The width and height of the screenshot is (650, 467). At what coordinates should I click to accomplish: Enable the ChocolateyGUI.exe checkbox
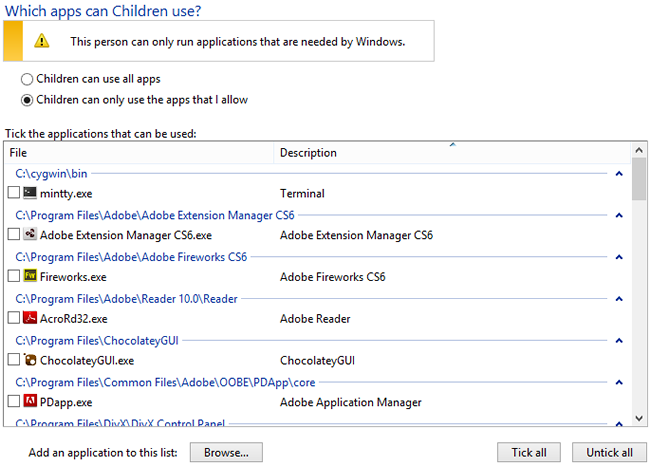point(14,360)
